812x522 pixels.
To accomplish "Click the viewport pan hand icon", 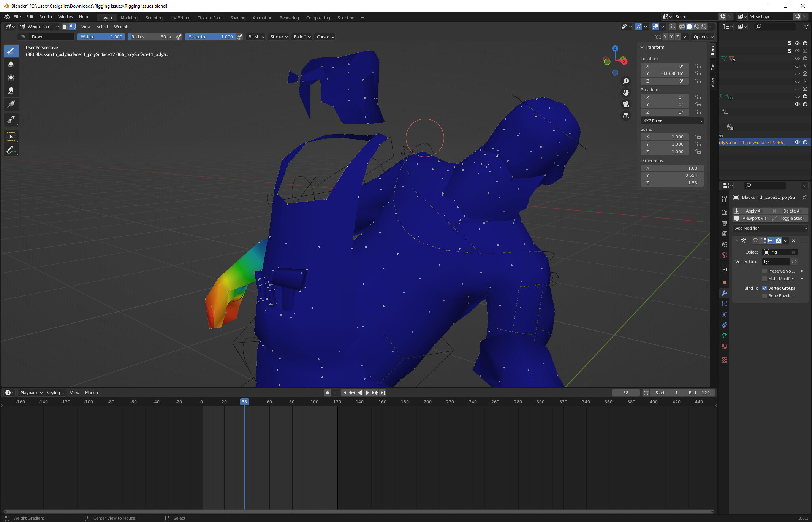I will click(625, 93).
